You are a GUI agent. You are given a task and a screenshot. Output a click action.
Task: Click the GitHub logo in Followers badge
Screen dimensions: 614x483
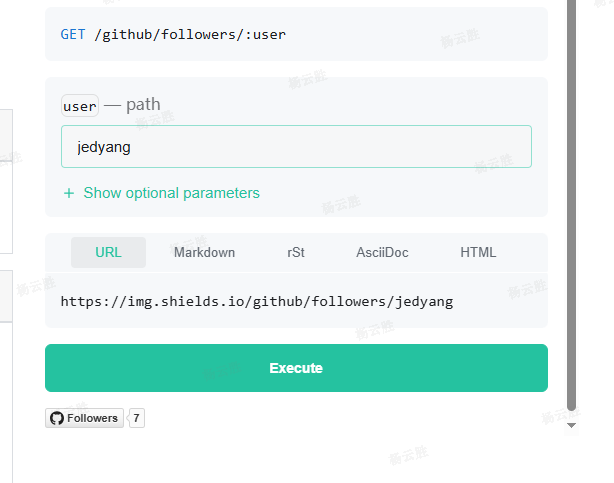coord(57,418)
